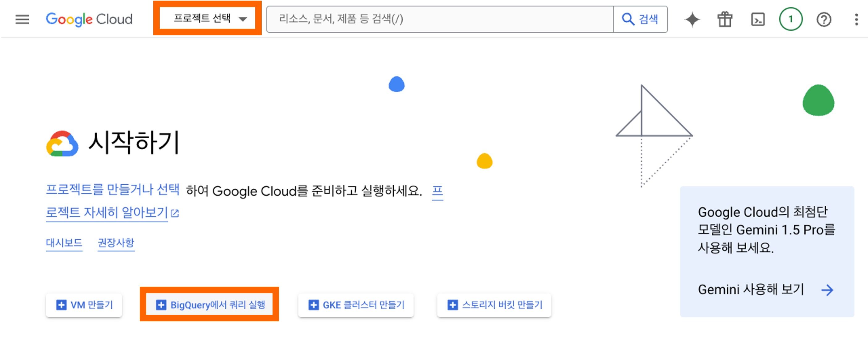The height and width of the screenshot is (343, 868).
Task: Switch to the 권장사항 tab
Action: pos(116,242)
